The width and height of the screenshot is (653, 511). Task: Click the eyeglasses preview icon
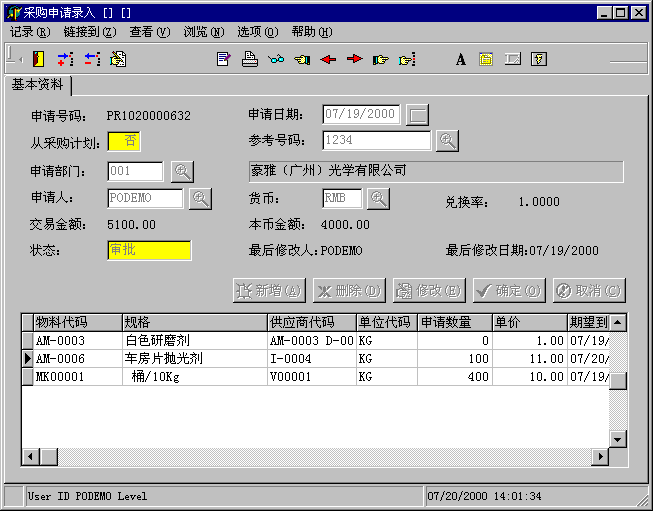point(276,59)
